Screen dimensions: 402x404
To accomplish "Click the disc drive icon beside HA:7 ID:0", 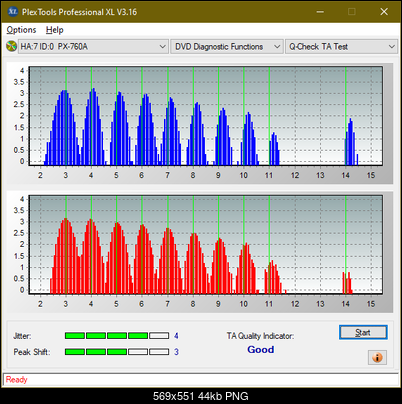I will 11,46.
